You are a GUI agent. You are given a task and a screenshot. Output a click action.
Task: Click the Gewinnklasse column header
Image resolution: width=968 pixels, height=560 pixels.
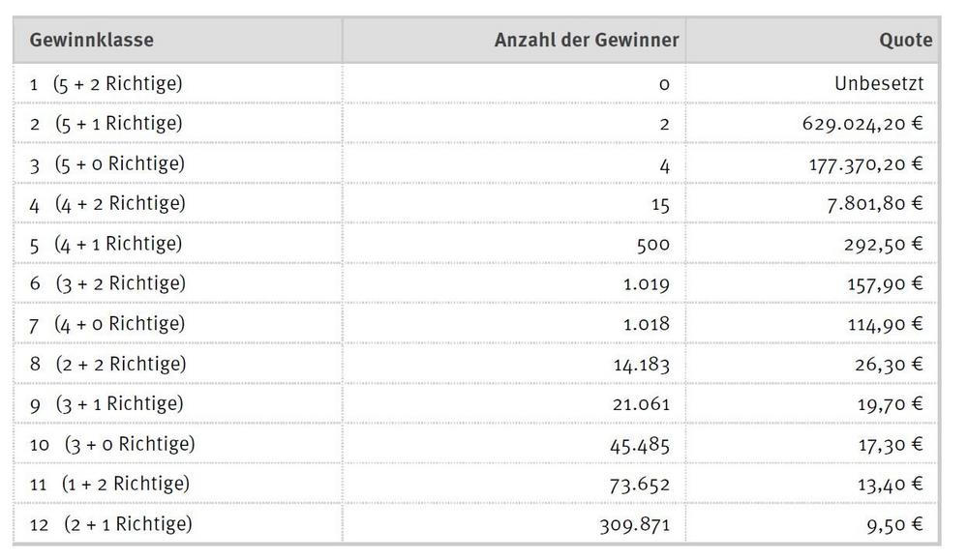(91, 40)
